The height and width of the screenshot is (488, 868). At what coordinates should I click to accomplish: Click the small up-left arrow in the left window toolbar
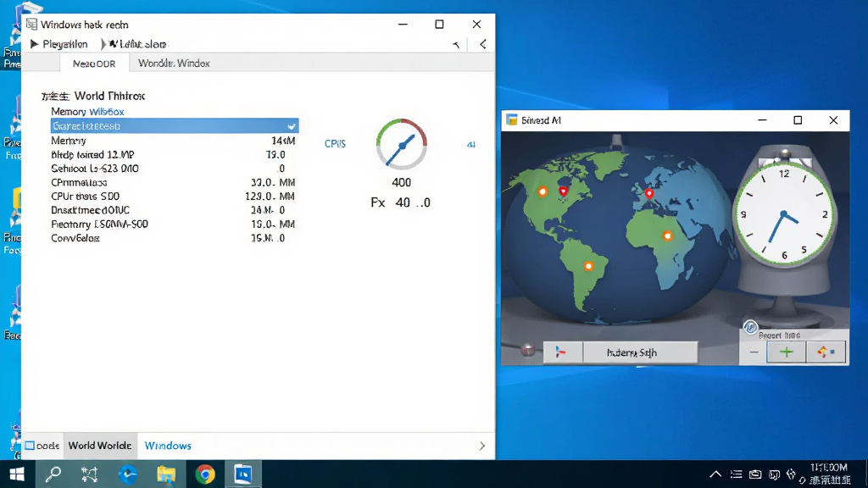(x=456, y=44)
